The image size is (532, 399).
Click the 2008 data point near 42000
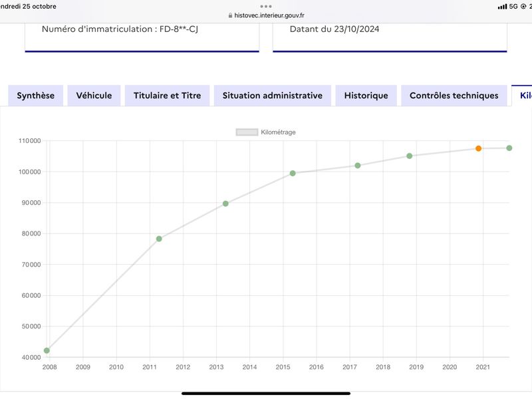pyautogui.click(x=47, y=350)
